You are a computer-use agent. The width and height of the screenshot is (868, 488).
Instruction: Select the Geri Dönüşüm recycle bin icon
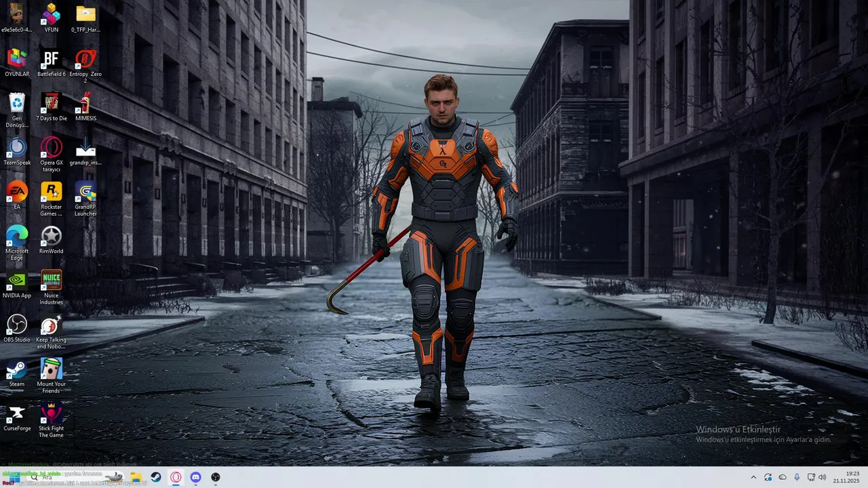[17, 110]
